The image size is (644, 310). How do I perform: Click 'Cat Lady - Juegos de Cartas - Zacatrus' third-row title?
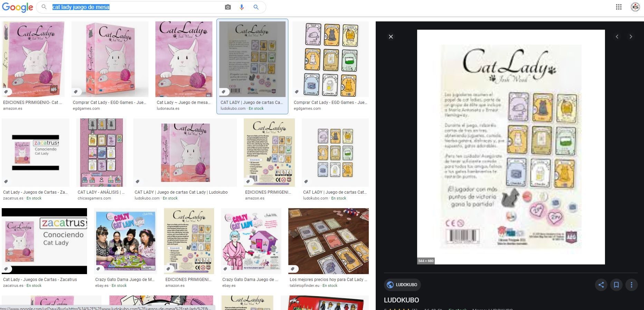pos(40,280)
